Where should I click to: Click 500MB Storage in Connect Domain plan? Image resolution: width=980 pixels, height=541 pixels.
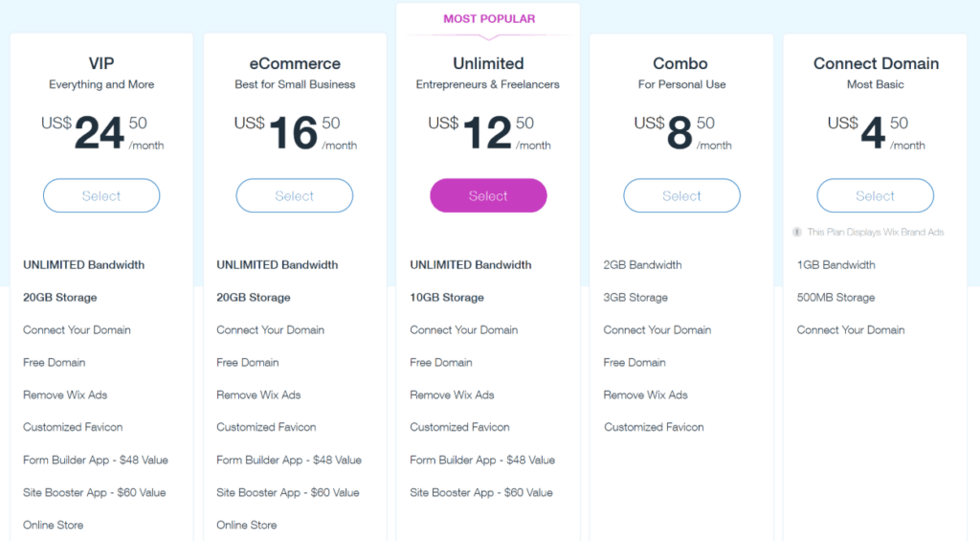[835, 298]
